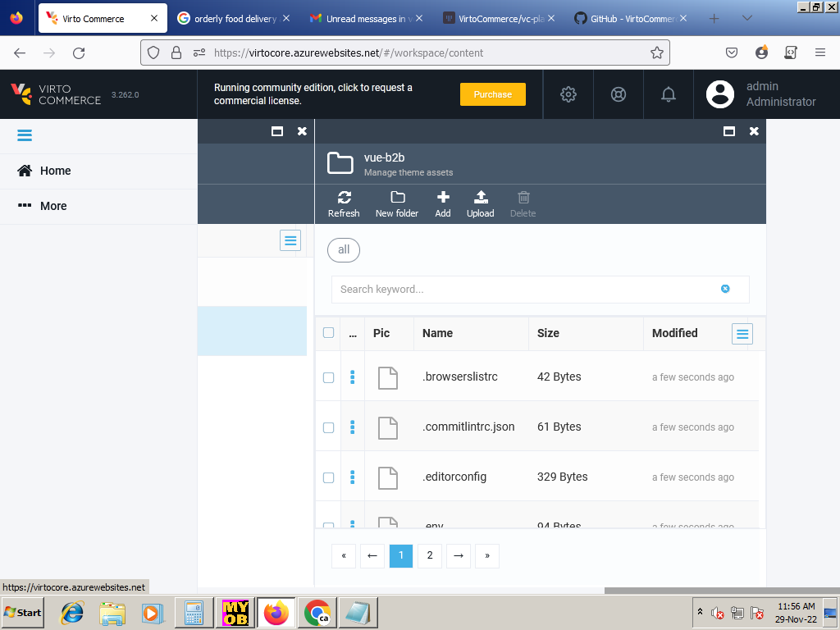Tick the select-all checkbox in header
The height and width of the screenshot is (630, 840).
click(329, 333)
